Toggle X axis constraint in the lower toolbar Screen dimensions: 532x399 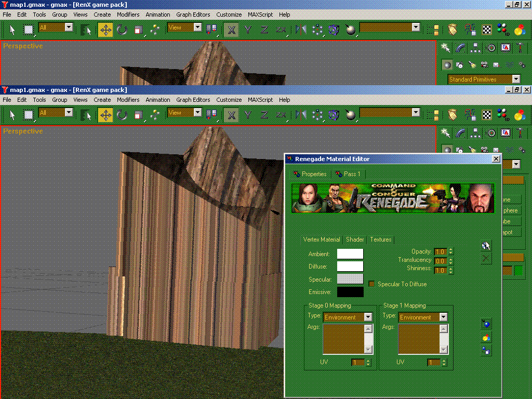pos(231,115)
